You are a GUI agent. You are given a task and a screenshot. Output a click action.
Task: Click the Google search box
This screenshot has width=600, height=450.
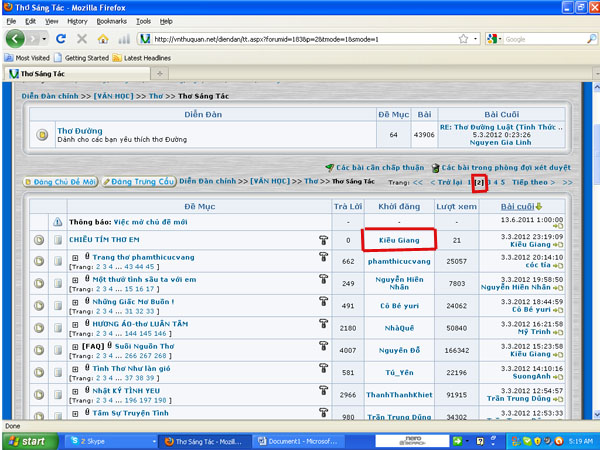pyautogui.click(x=545, y=39)
